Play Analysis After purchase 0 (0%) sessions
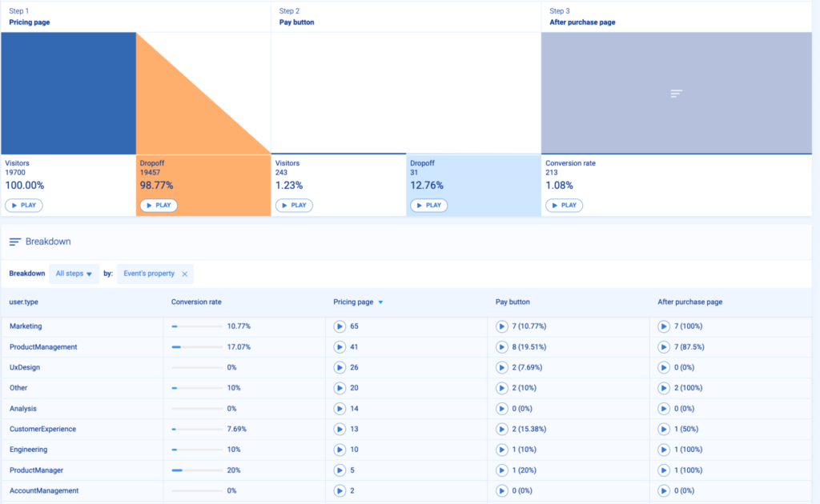 (664, 409)
